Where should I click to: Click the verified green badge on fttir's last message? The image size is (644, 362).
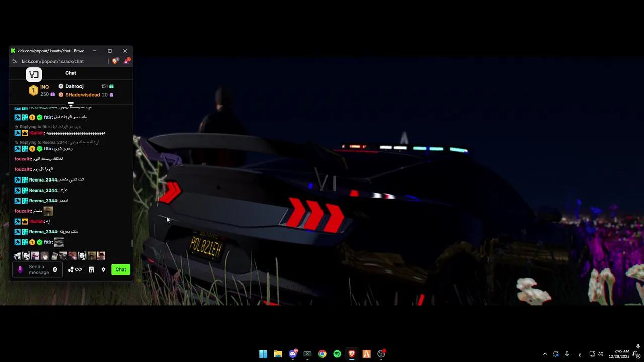[40, 242]
